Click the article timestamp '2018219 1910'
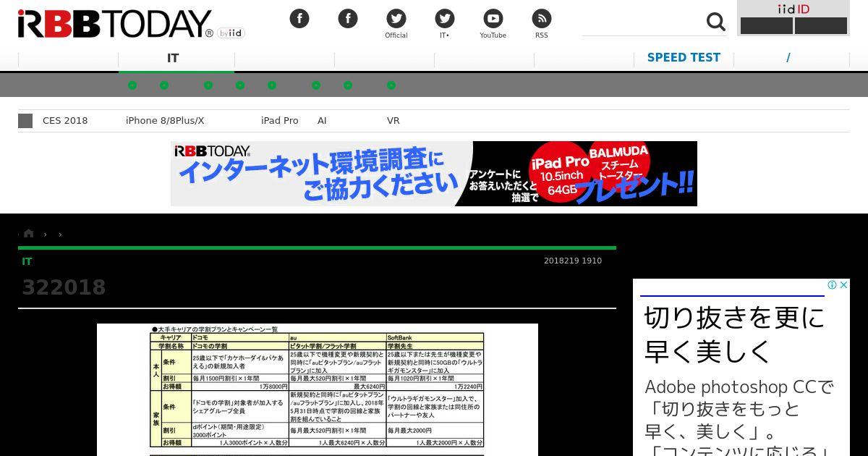Image resolution: width=868 pixels, height=456 pixels. [x=573, y=261]
